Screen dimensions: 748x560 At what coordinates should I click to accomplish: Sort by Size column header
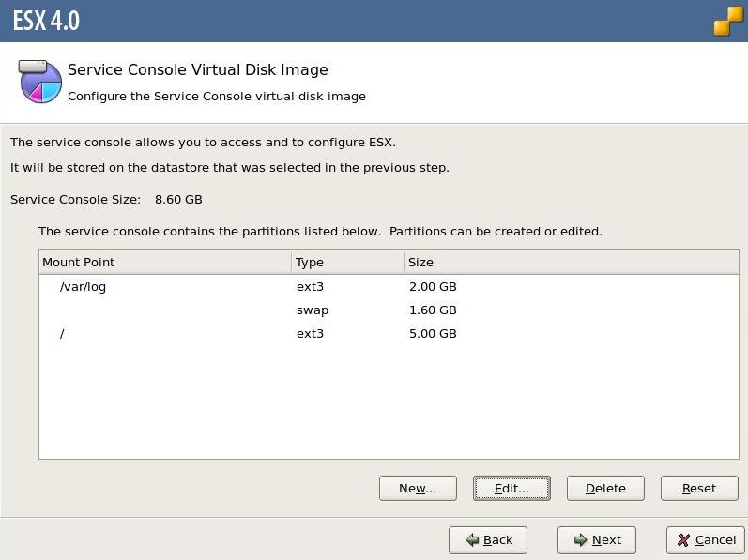[x=572, y=262]
